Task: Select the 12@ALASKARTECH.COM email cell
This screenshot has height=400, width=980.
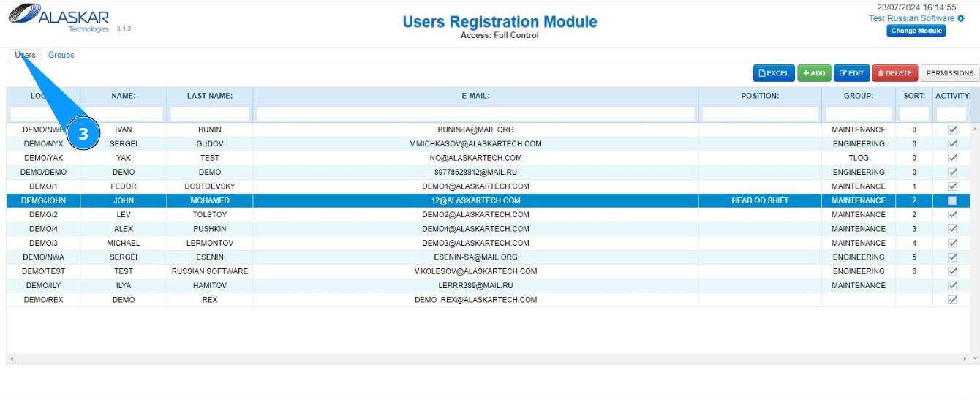Action: pos(475,200)
